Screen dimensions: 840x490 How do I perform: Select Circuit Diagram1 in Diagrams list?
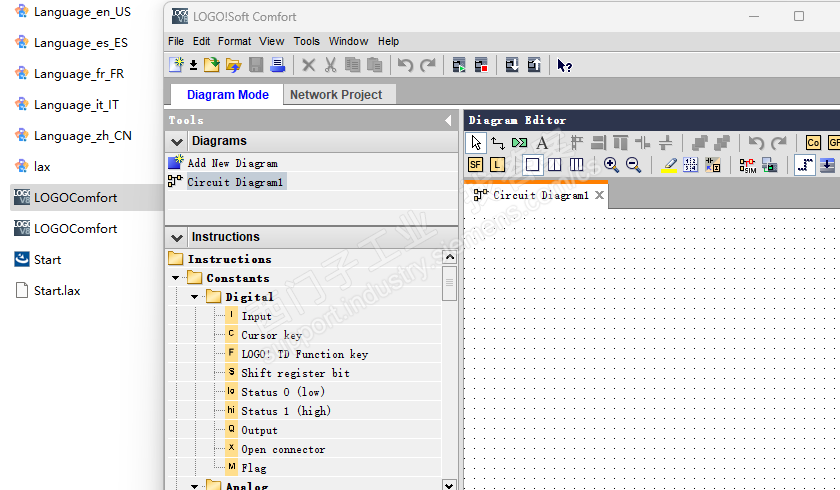[x=235, y=182]
